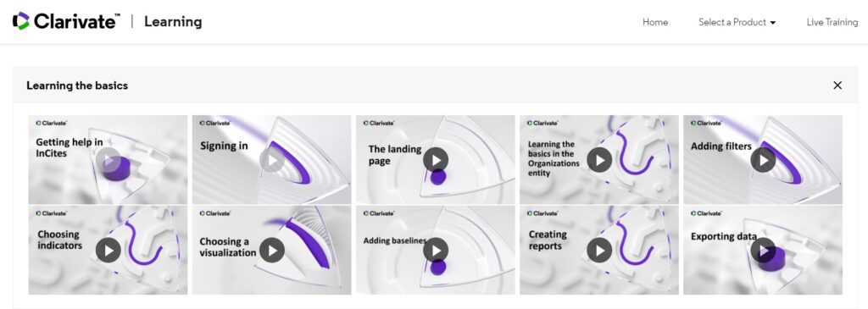Play the Creating reports video
Screen dimensions: 868x309
click(x=599, y=251)
